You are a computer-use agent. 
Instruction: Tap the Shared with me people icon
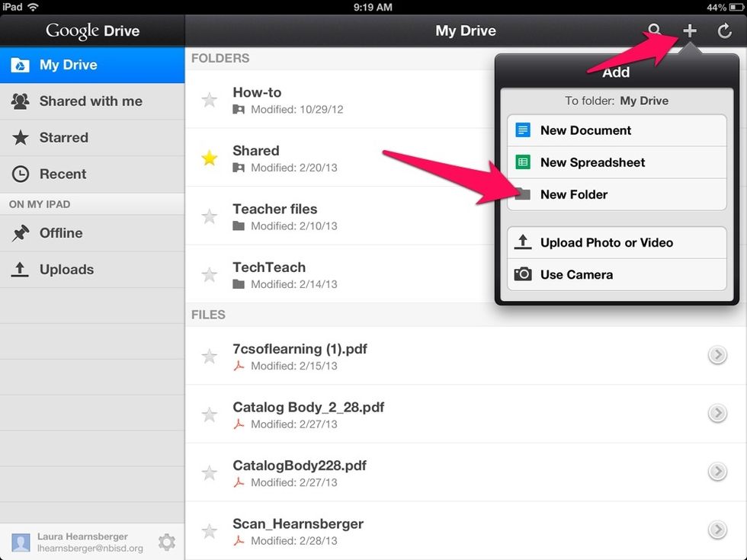(x=20, y=101)
